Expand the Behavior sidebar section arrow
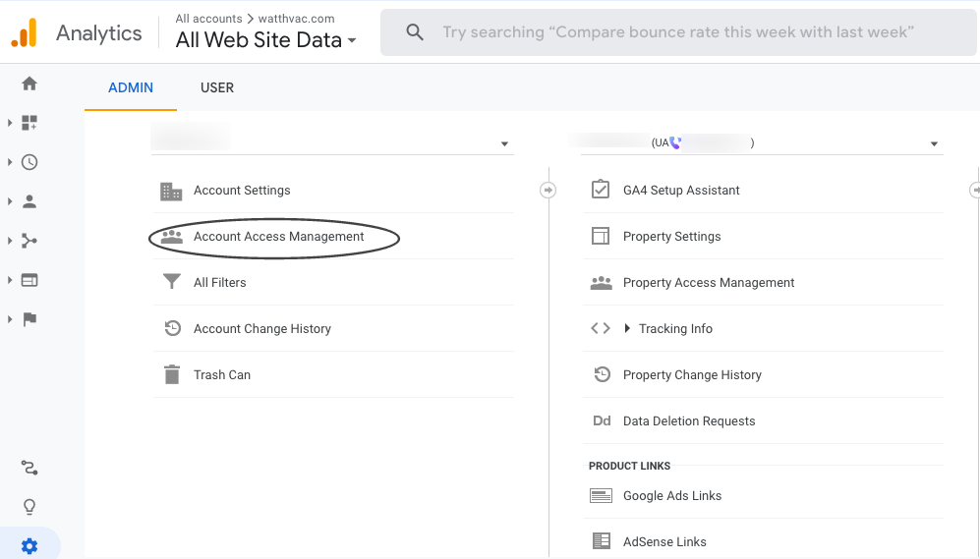Viewport: 980px width, 559px height. tap(10, 280)
